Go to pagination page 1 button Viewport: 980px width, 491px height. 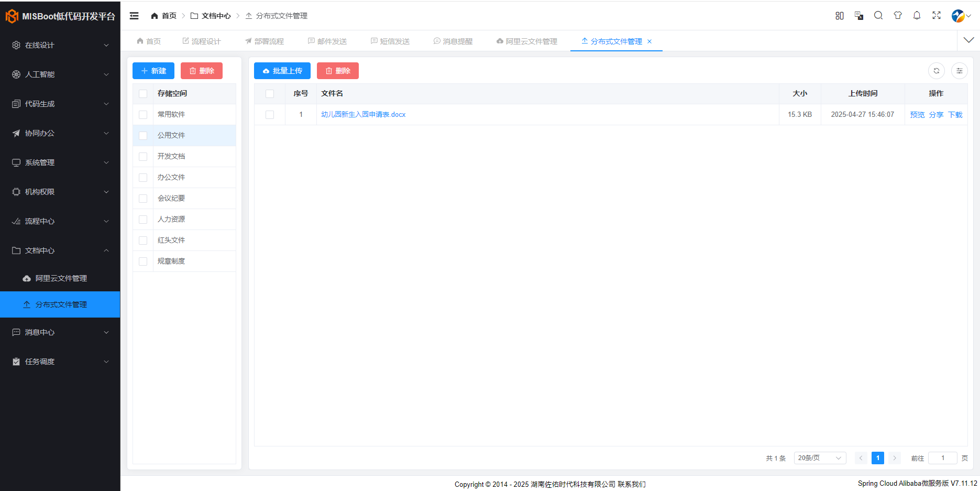(x=878, y=458)
